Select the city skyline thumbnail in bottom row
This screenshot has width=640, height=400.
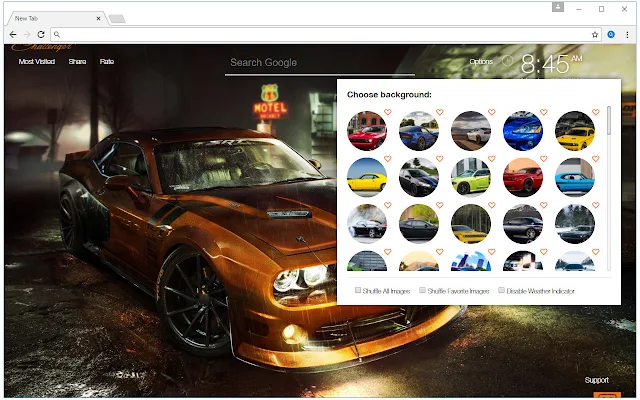471,261
